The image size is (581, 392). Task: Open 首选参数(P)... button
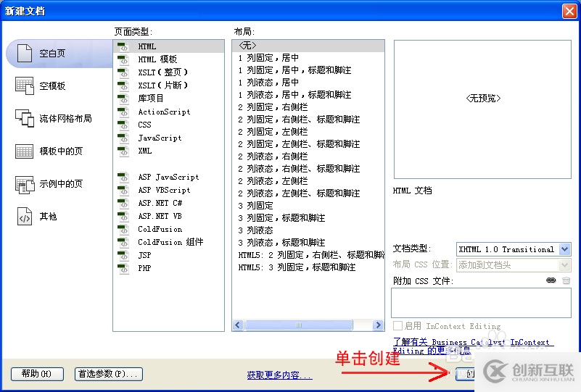(x=109, y=374)
